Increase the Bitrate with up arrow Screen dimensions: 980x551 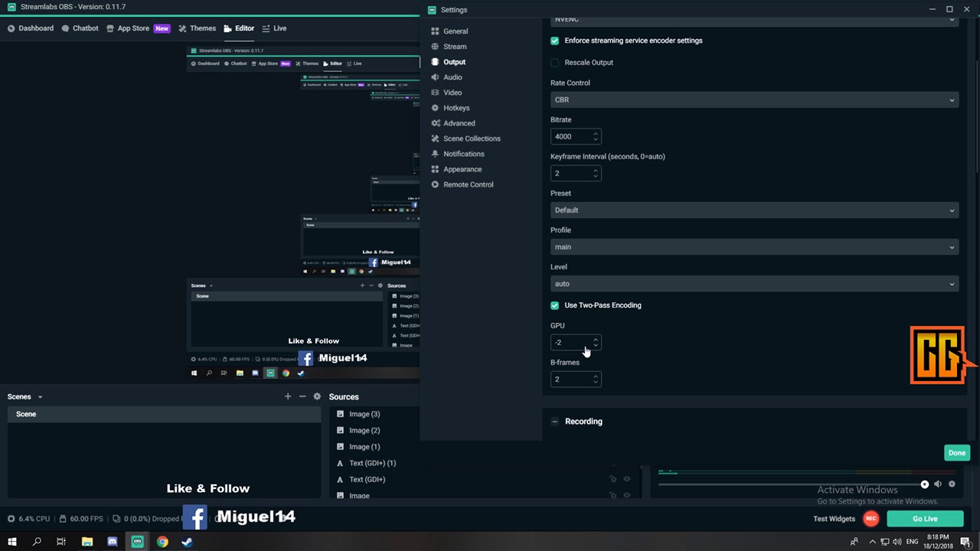[x=596, y=133]
